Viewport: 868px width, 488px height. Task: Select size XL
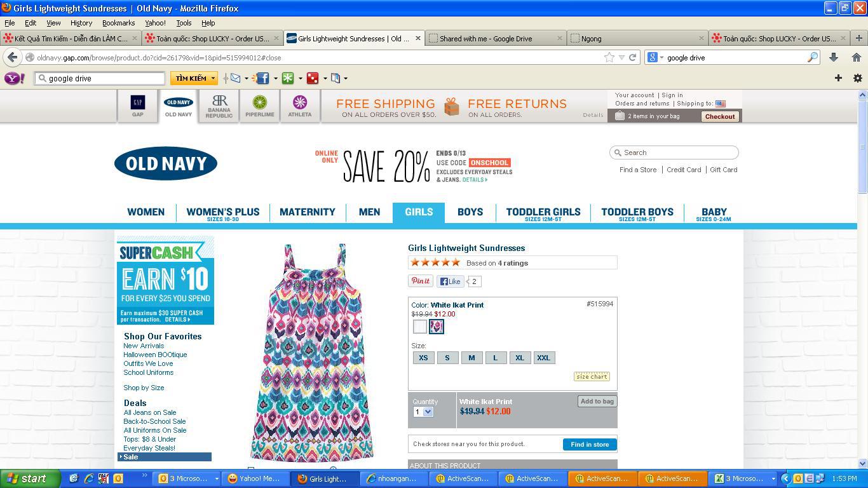520,358
